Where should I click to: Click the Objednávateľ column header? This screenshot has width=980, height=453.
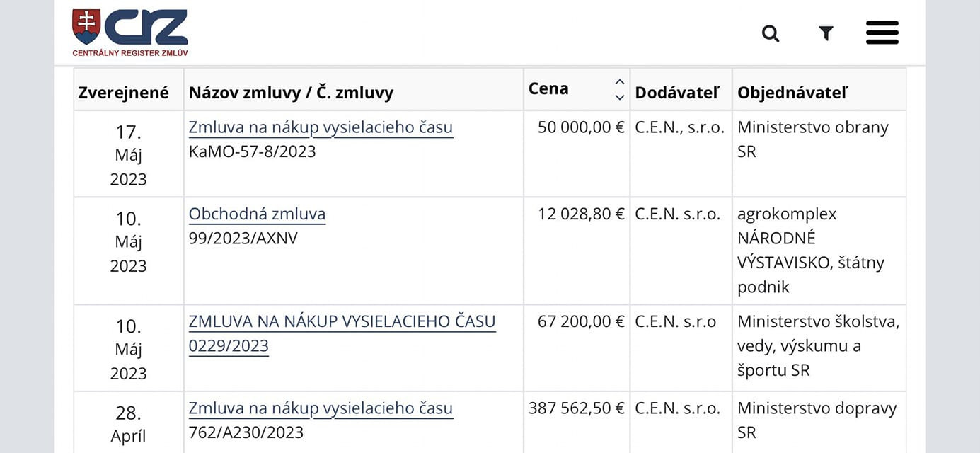(x=792, y=92)
